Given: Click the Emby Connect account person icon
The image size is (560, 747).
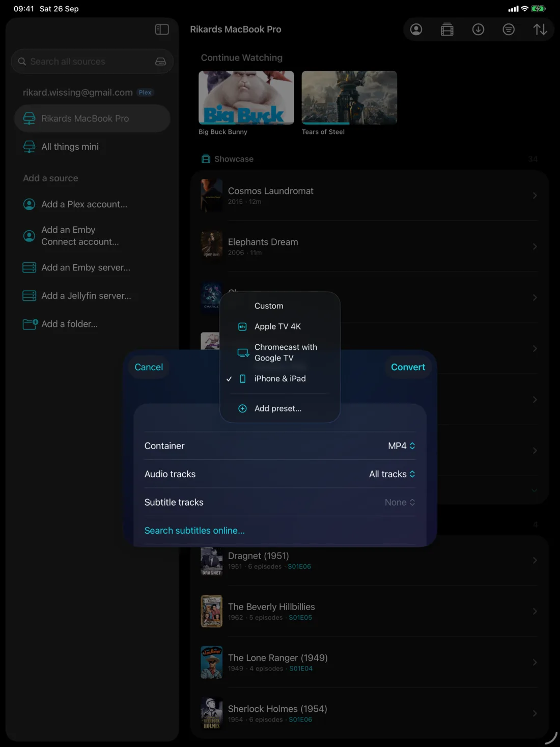Looking at the screenshot, I should pyautogui.click(x=30, y=236).
